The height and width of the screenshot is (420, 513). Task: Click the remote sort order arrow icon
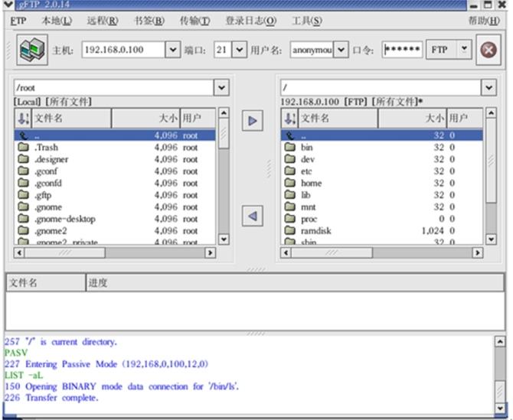(x=289, y=119)
